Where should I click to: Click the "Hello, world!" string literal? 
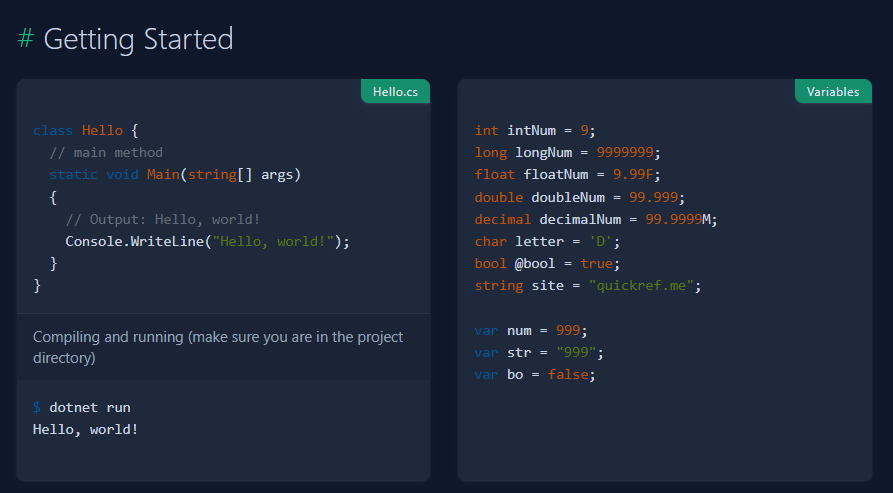tap(273, 241)
